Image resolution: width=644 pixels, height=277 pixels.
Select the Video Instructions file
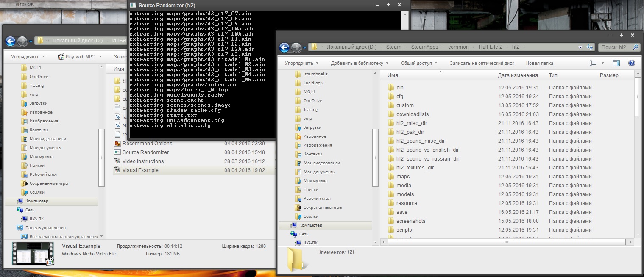[x=143, y=161]
